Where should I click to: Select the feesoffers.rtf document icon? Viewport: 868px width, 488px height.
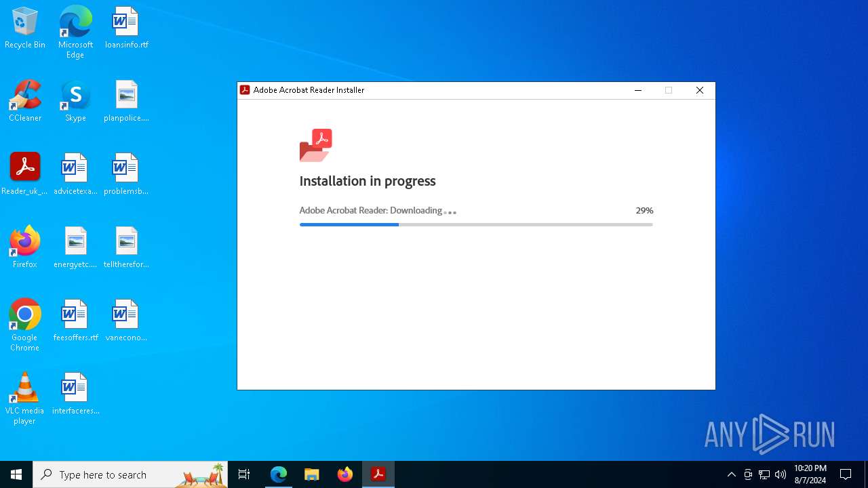pos(75,321)
